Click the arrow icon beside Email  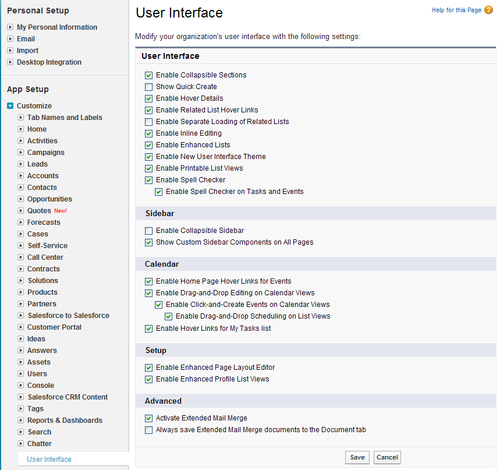10,39
